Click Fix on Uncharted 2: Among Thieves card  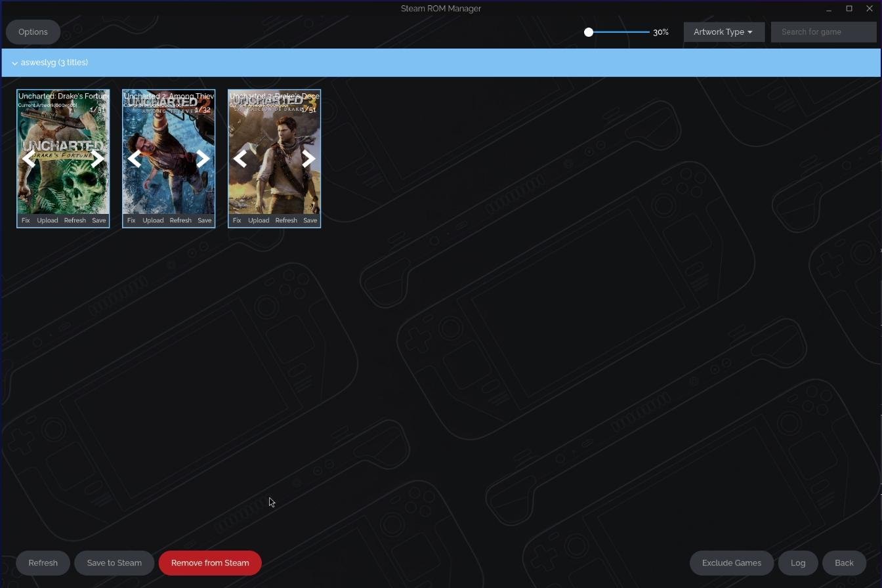coord(131,220)
